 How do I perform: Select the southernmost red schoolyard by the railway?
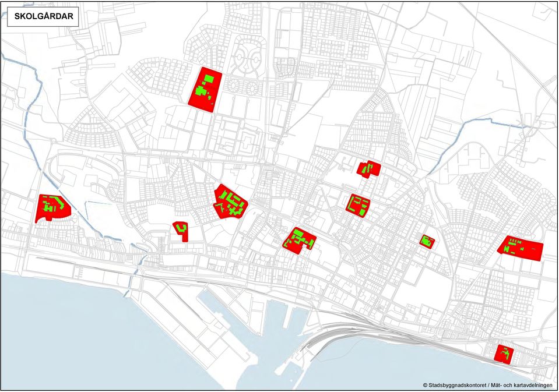coord(504,354)
